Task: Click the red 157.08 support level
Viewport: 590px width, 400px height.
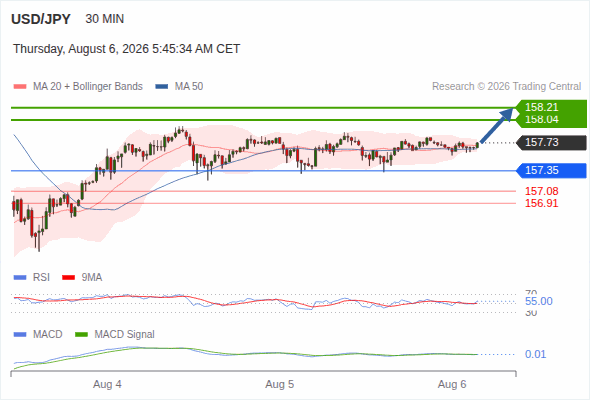Action: [x=541, y=191]
